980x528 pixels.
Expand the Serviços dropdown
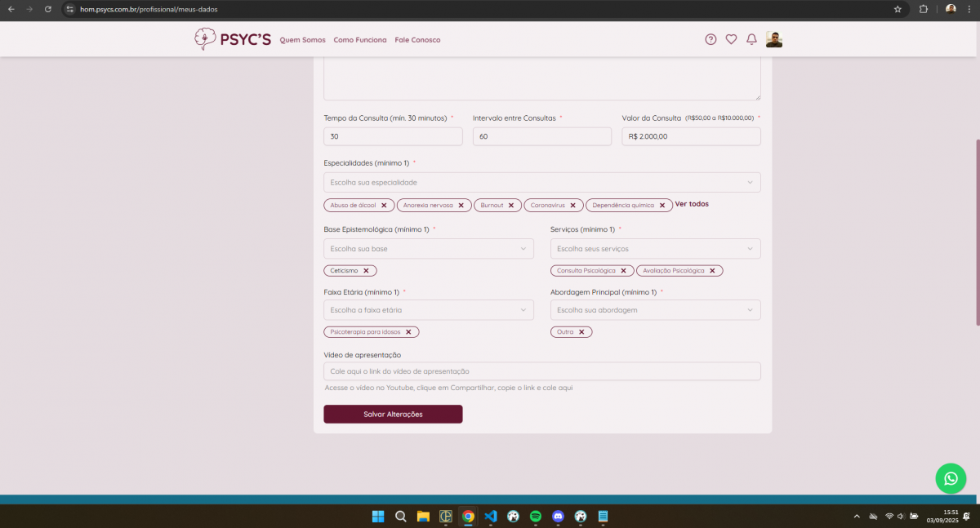pos(655,248)
